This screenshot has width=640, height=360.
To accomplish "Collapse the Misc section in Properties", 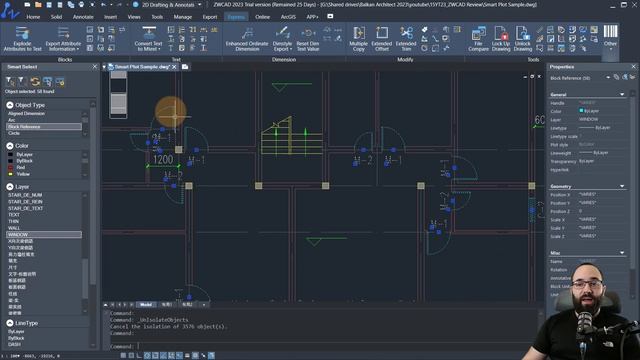I will (622, 253).
